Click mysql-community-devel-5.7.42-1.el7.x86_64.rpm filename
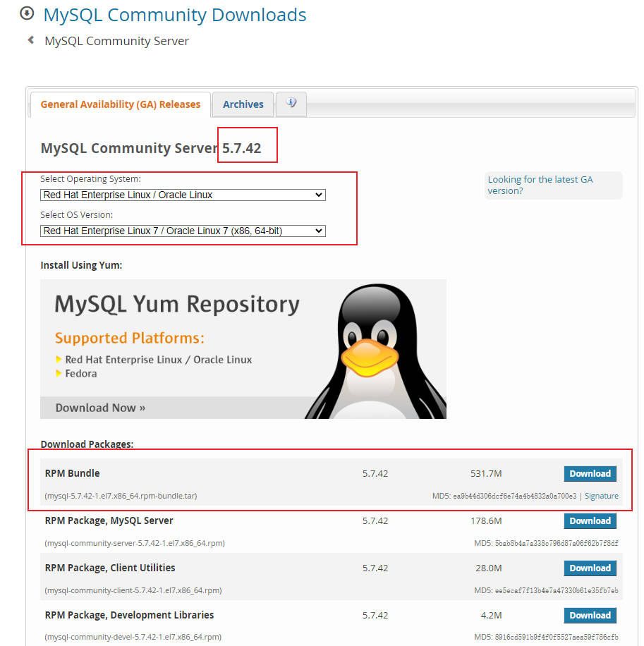Image resolution: width=644 pixels, height=646 pixels. click(x=133, y=637)
